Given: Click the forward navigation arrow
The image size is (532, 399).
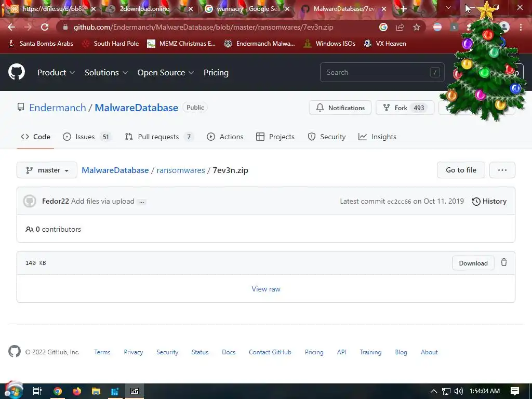Looking at the screenshot, I should point(28,27).
